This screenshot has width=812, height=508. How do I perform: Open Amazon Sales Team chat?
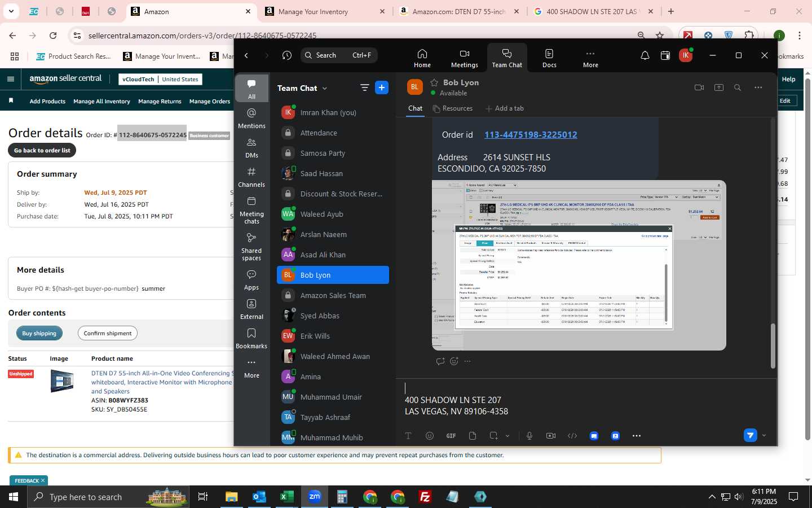click(333, 295)
